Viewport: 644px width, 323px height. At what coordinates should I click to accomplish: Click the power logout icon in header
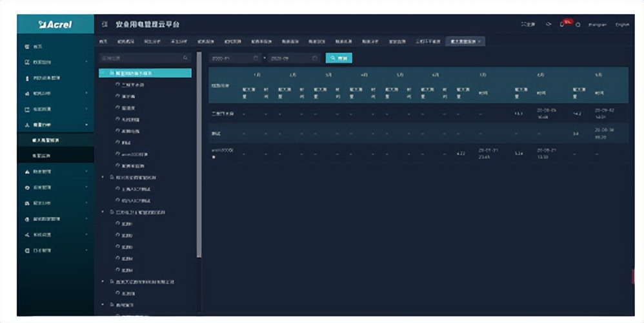(x=578, y=25)
